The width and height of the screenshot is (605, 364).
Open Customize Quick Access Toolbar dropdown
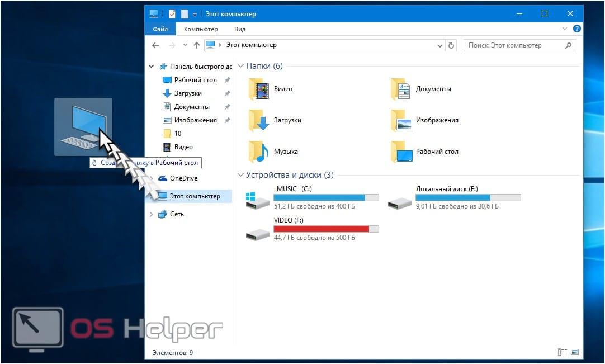(195, 15)
